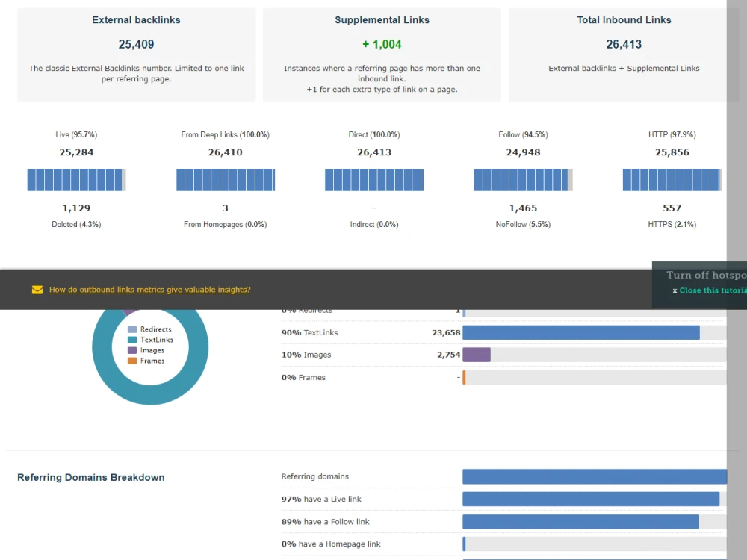This screenshot has height=560, width=747.
Task: Select the Supplemental Links card
Action: [382, 55]
